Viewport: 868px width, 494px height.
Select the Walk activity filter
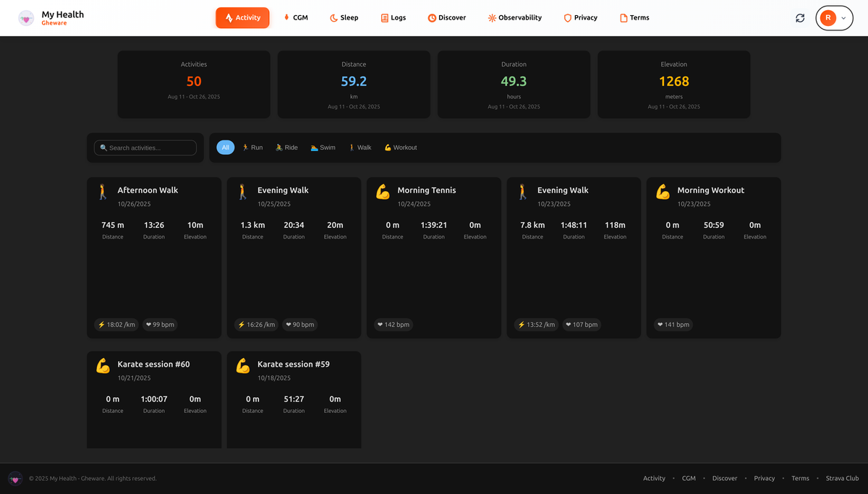(359, 147)
